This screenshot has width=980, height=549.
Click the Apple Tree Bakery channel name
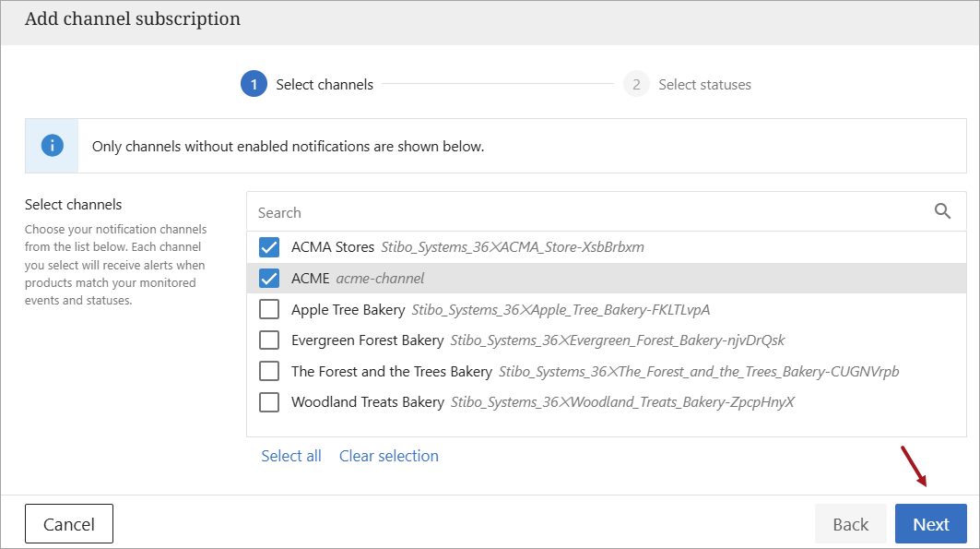point(347,309)
